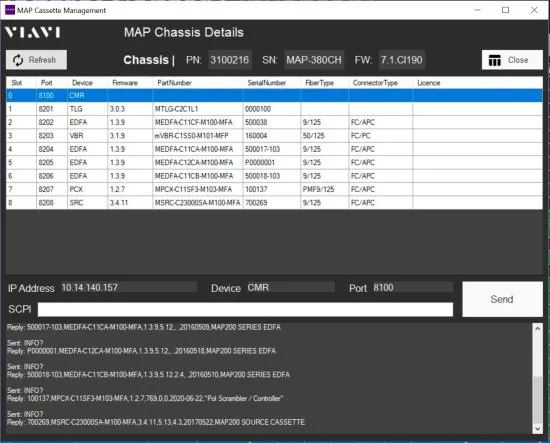550x443 pixels.
Task: Click the SN field MAP-380CH
Action: click(314, 60)
